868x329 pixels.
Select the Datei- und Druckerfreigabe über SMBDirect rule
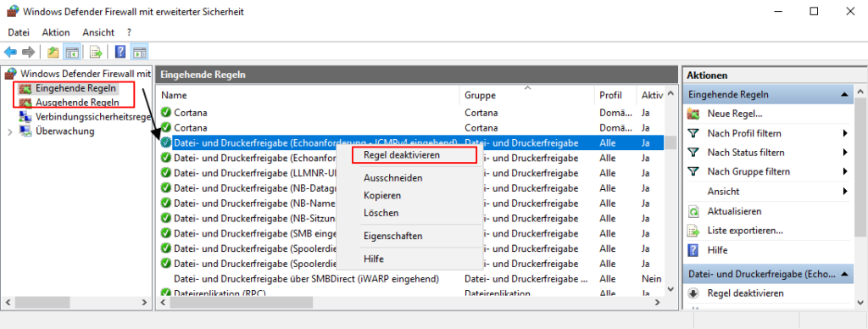coord(306,278)
